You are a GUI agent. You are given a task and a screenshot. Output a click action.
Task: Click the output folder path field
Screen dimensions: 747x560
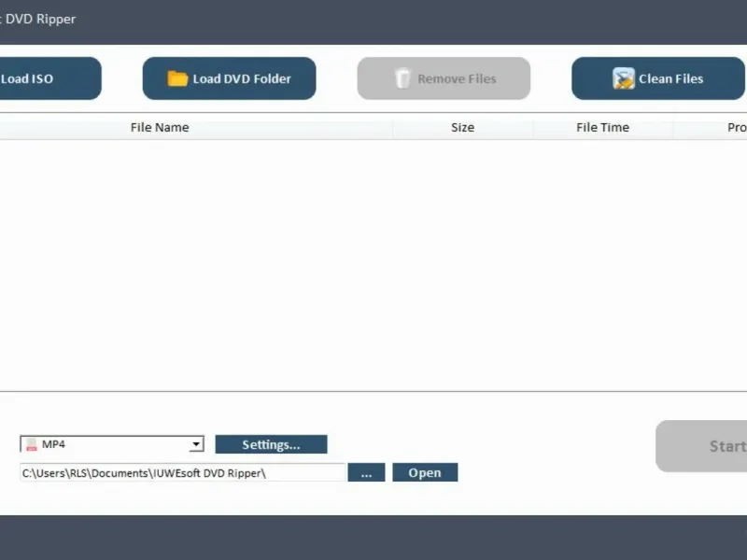pyautogui.click(x=182, y=473)
